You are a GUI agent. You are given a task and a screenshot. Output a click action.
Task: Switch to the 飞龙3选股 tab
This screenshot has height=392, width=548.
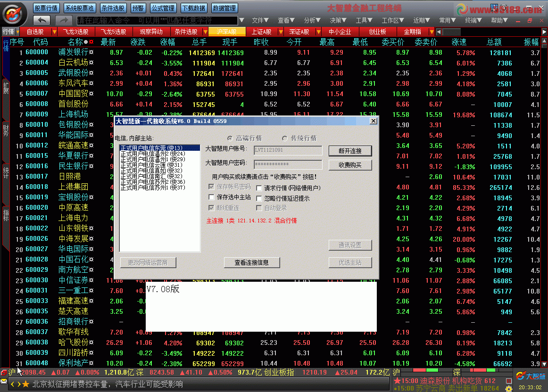(x=75, y=32)
